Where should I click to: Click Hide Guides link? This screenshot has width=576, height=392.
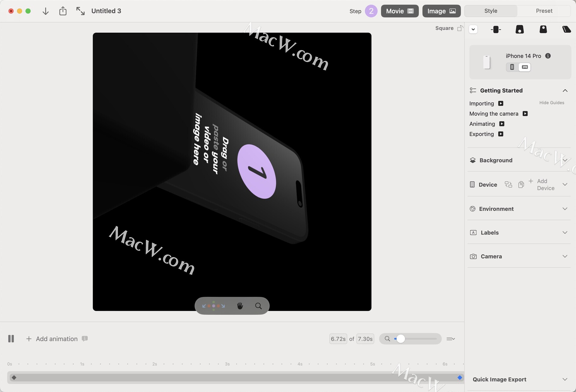point(552,103)
